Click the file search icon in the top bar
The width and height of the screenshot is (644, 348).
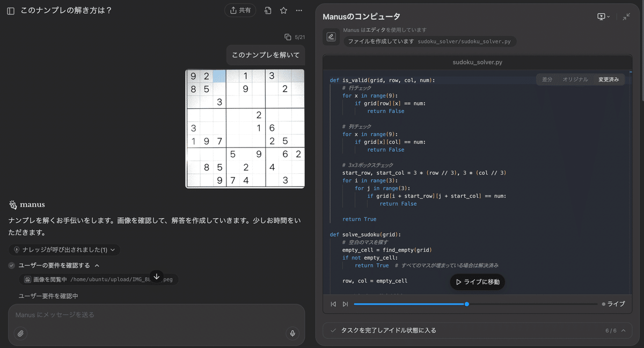pyautogui.click(x=268, y=10)
